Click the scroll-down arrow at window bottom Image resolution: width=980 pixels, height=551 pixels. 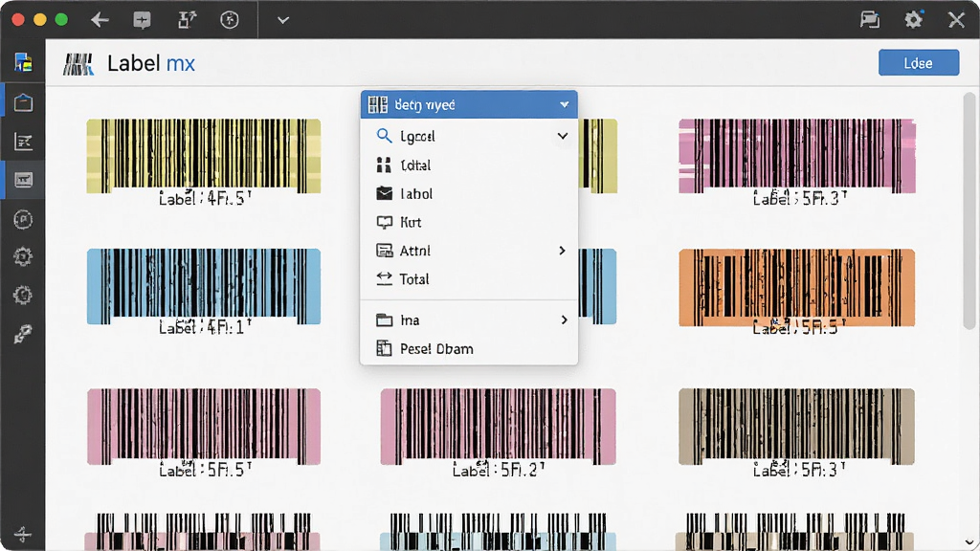click(x=969, y=542)
